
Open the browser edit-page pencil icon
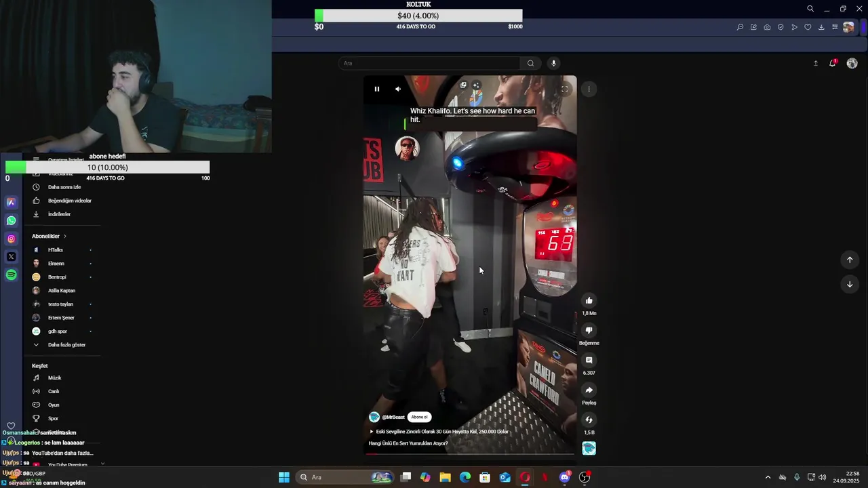(x=753, y=27)
